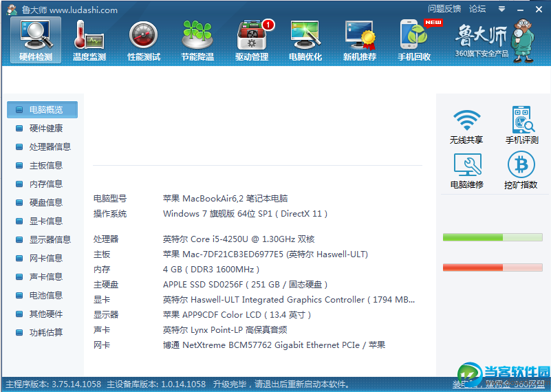551x392 pixels.
Task: Click the Windows 7 旗舰版 operating system text
Action: [x=246, y=214]
